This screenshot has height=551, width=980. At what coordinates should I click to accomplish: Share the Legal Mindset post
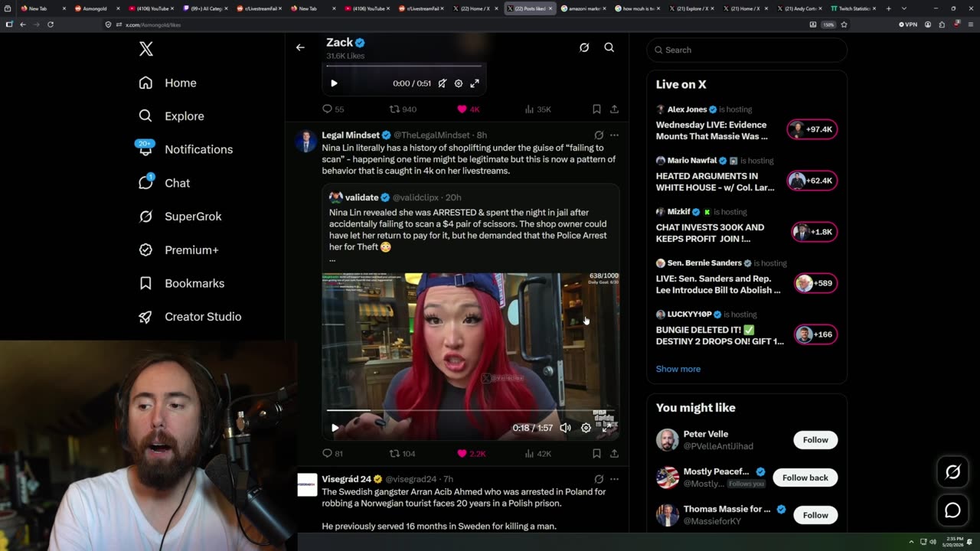(x=614, y=454)
